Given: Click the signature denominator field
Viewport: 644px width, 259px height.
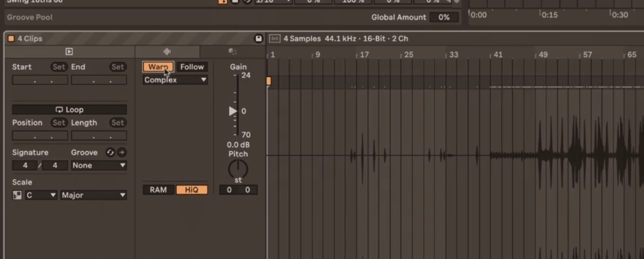Looking at the screenshot, I should [x=55, y=166].
